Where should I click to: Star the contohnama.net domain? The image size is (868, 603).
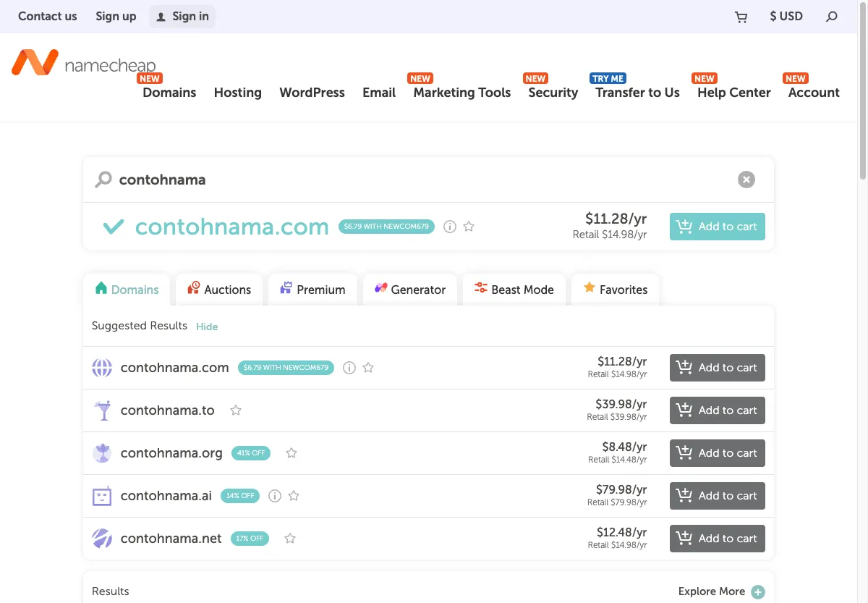click(290, 539)
